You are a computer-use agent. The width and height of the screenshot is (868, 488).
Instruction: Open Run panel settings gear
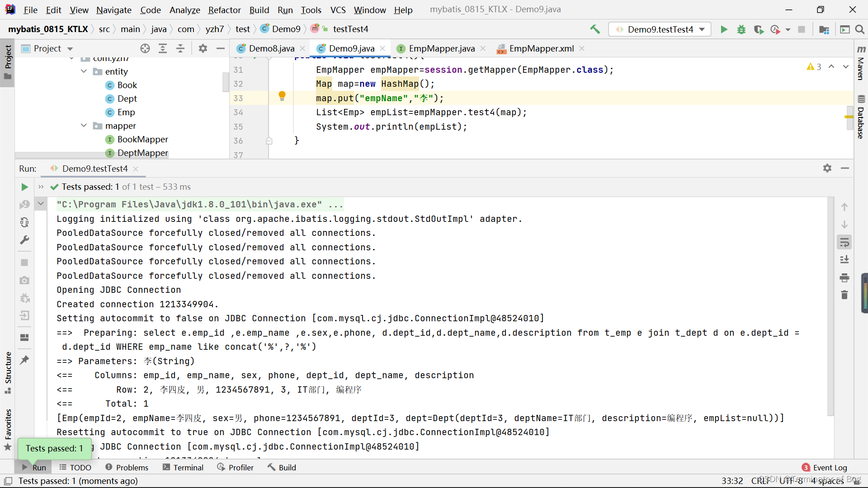coord(827,168)
